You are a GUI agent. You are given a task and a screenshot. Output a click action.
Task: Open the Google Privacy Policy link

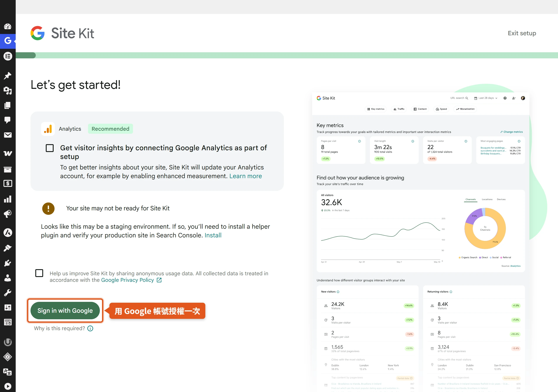pyautogui.click(x=127, y=280)
